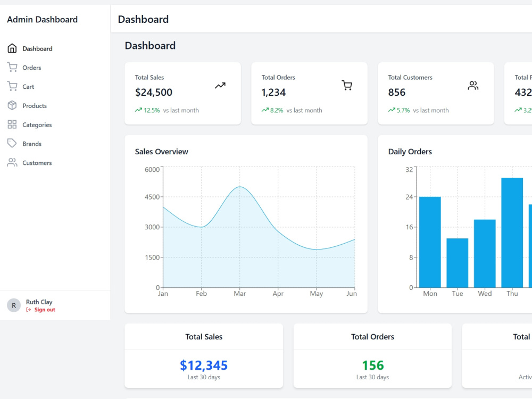
Task: Click the Admin Dashboard title
Action: click(x=43, y=19)
